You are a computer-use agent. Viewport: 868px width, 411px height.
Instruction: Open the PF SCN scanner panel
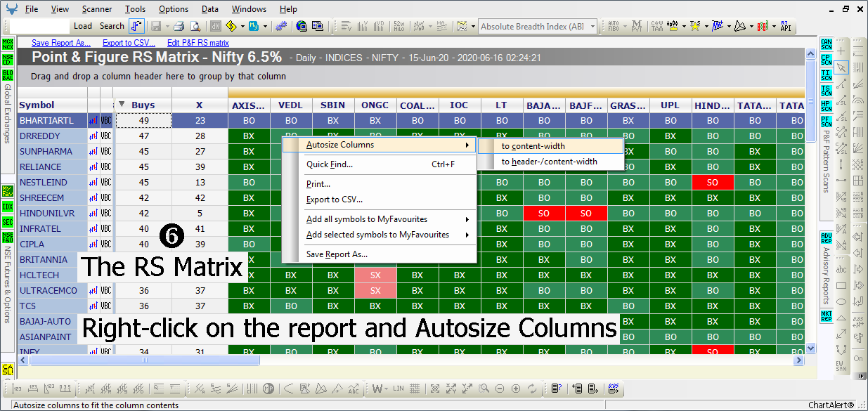[x=826, y=122]
